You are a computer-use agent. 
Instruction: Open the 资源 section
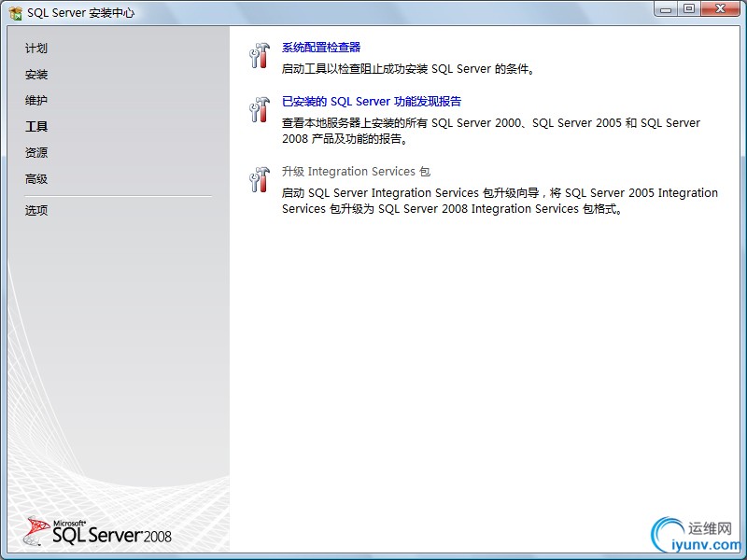pyautogui.click(x=36, y=153)
